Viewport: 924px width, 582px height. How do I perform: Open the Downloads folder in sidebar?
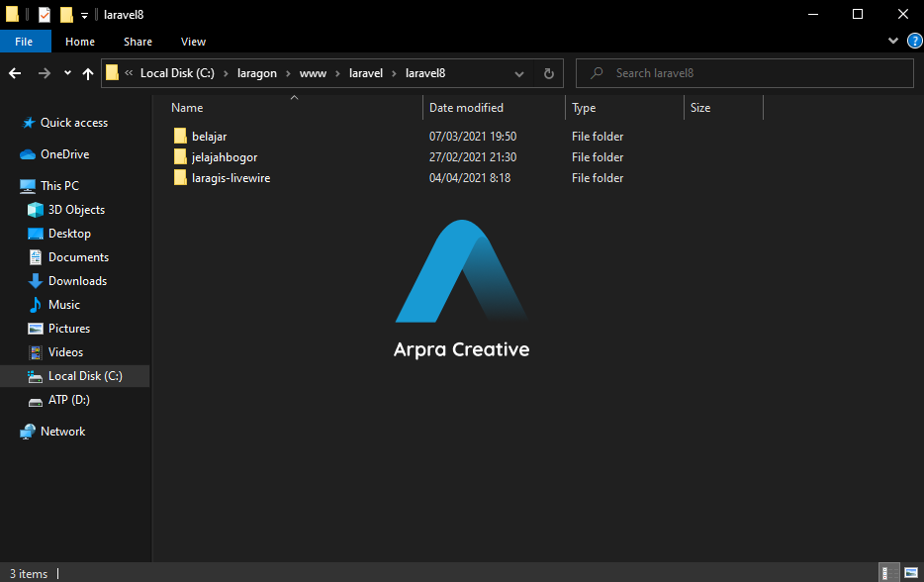point(77,281)
